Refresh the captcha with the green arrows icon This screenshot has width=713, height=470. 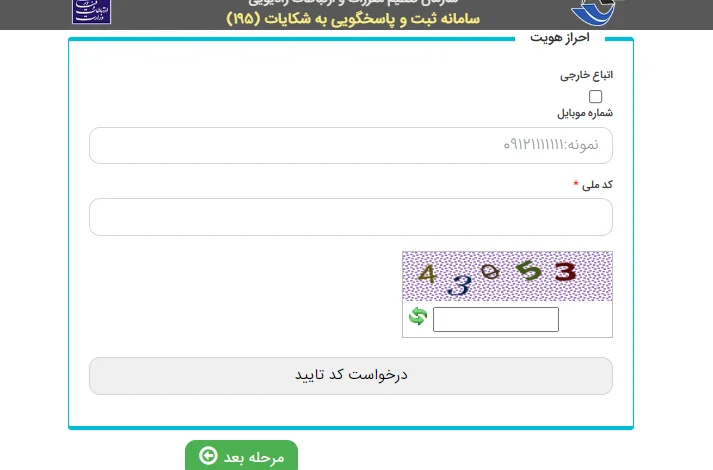click(x=418, y=316)
